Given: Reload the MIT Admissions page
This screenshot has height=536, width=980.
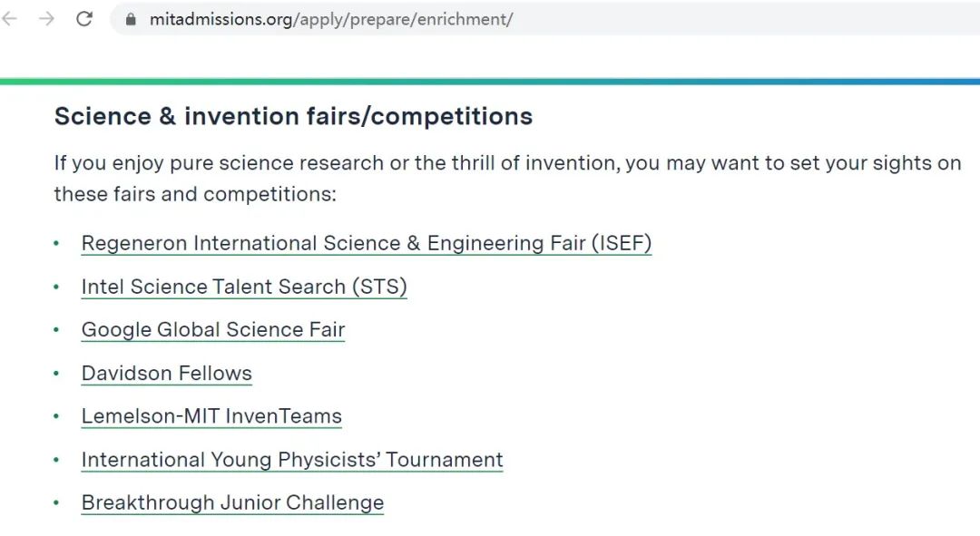Looking at the screenshot, I should (x=84, y=19).
